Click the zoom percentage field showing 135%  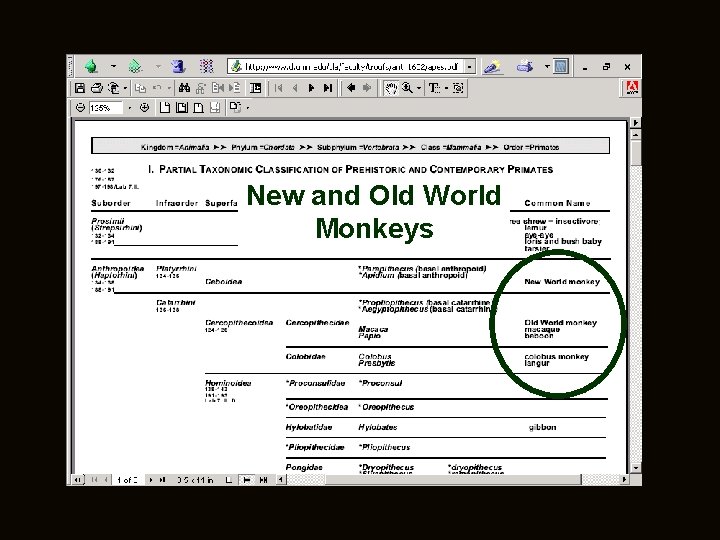(106, 108)
